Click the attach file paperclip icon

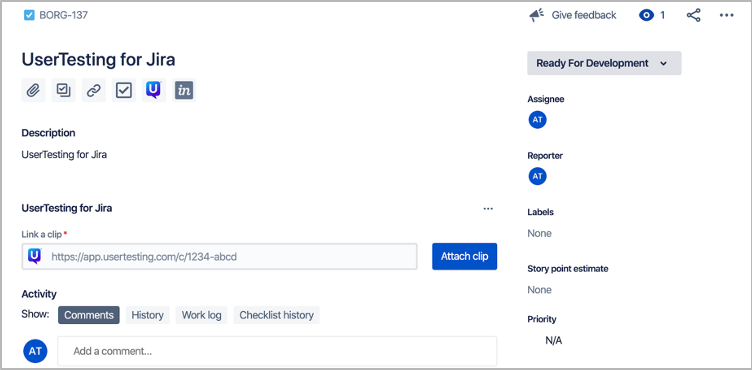[33, 90]
